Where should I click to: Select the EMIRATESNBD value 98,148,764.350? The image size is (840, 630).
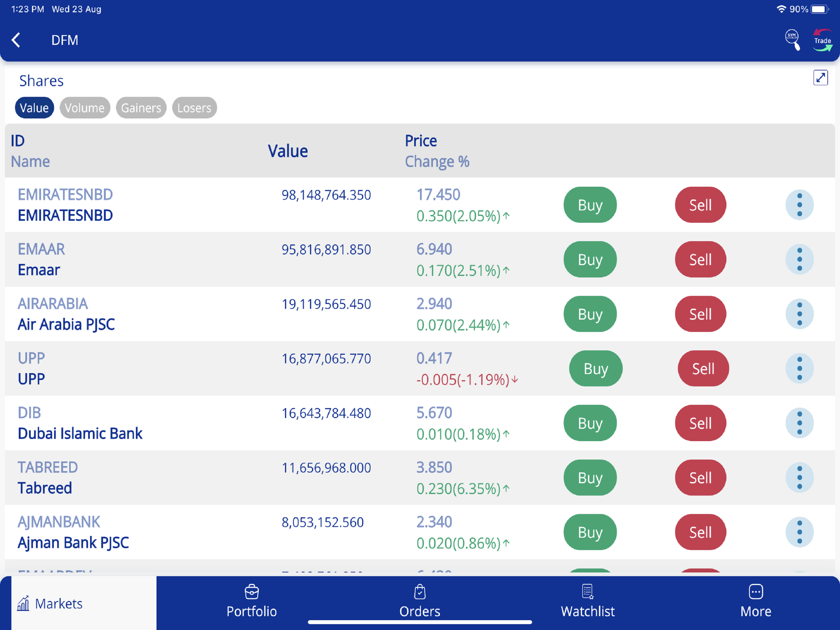pyautogui.click(x=326, y=195)
